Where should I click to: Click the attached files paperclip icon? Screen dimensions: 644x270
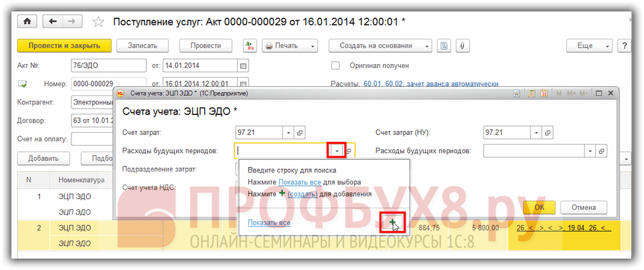(x=461, y=46)
